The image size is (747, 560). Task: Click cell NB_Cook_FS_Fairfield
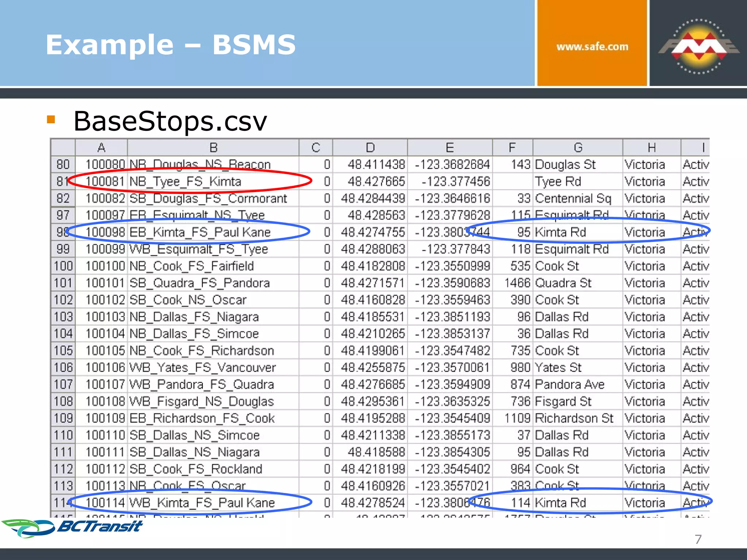(213, 266)
